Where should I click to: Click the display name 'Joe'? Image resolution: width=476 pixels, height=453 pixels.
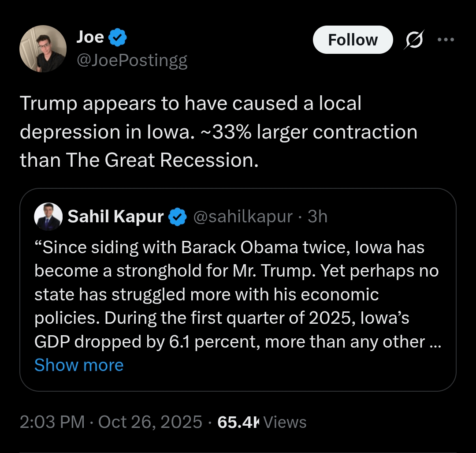pyautogui.click(x=89, y=37)
